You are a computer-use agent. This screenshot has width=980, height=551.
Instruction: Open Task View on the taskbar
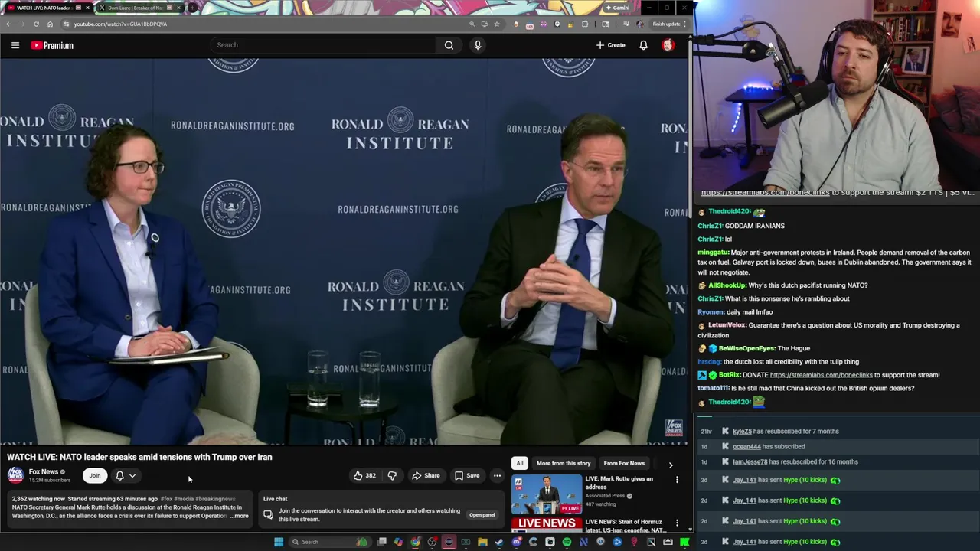click(x=381, y=542)
